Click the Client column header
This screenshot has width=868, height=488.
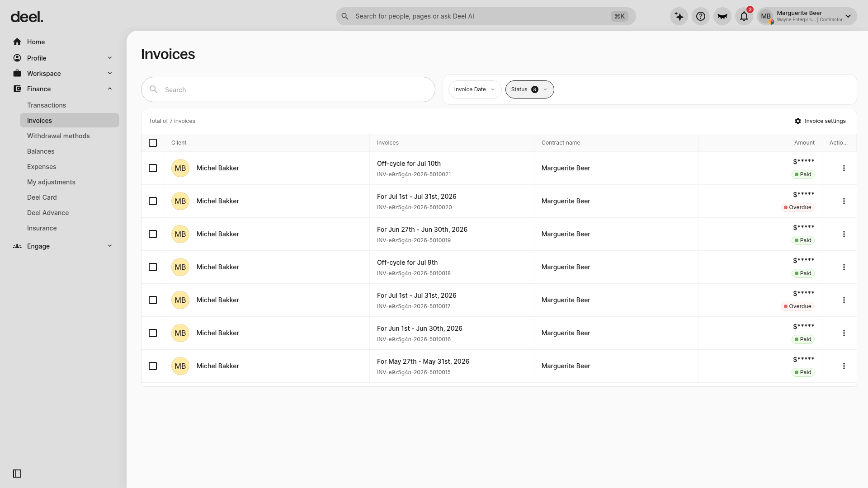point(179,143)
